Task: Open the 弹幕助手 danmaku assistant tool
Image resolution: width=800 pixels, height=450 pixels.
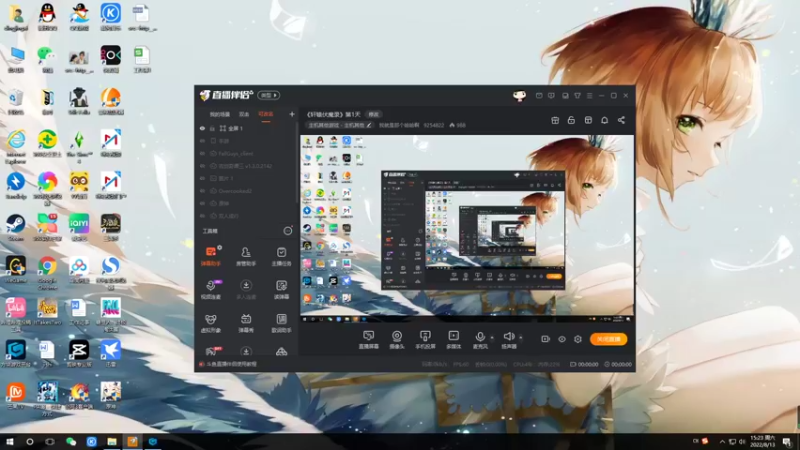Action: [211, 256]
